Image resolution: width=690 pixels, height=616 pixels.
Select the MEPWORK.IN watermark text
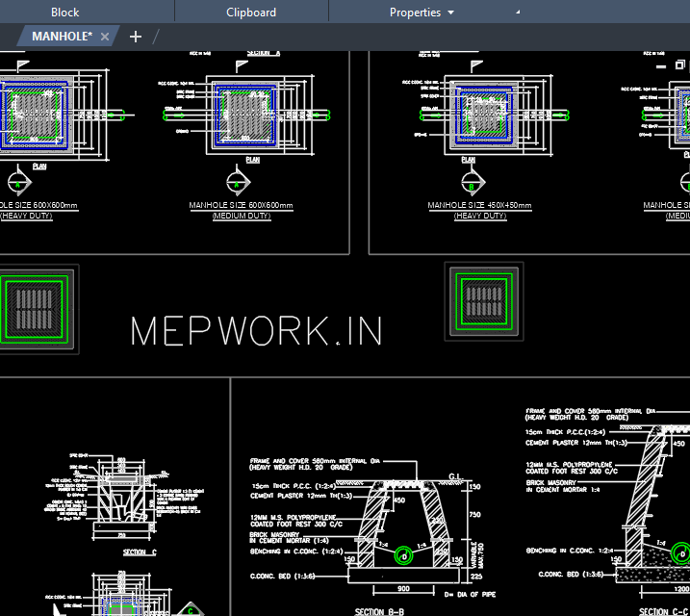[256, 331]
